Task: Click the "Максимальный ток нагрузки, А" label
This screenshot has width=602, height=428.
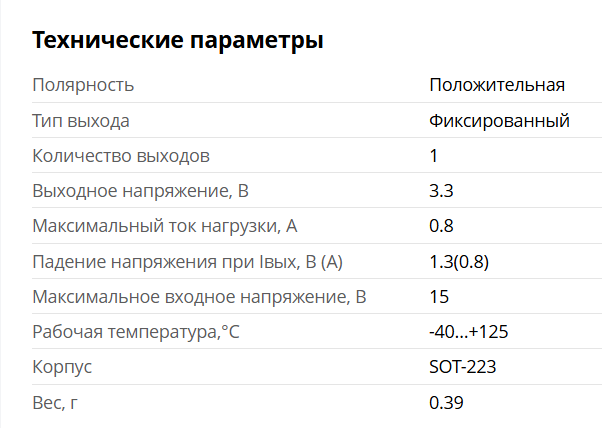Action: pyautogui.click(x=165, y=226)
